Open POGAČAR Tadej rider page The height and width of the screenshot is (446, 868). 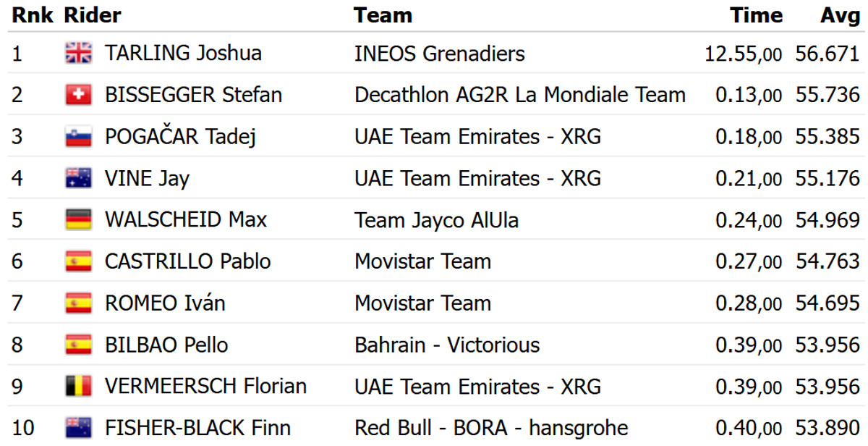180,137
